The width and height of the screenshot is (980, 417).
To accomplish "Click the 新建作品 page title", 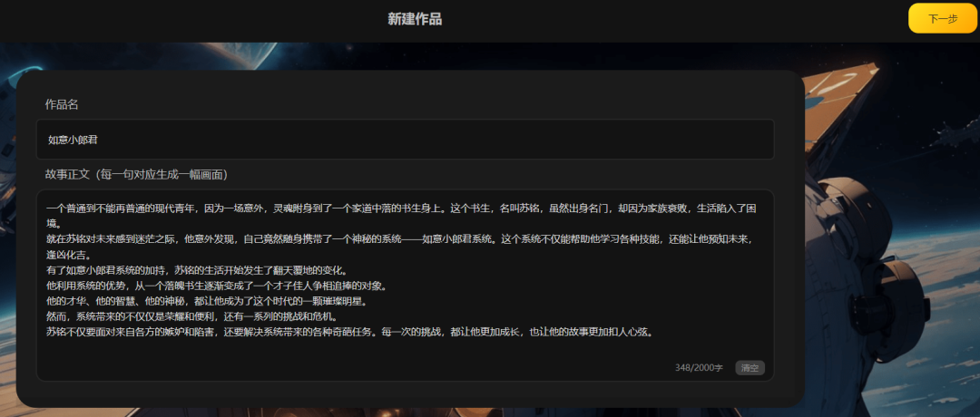I will coord(415,19).
